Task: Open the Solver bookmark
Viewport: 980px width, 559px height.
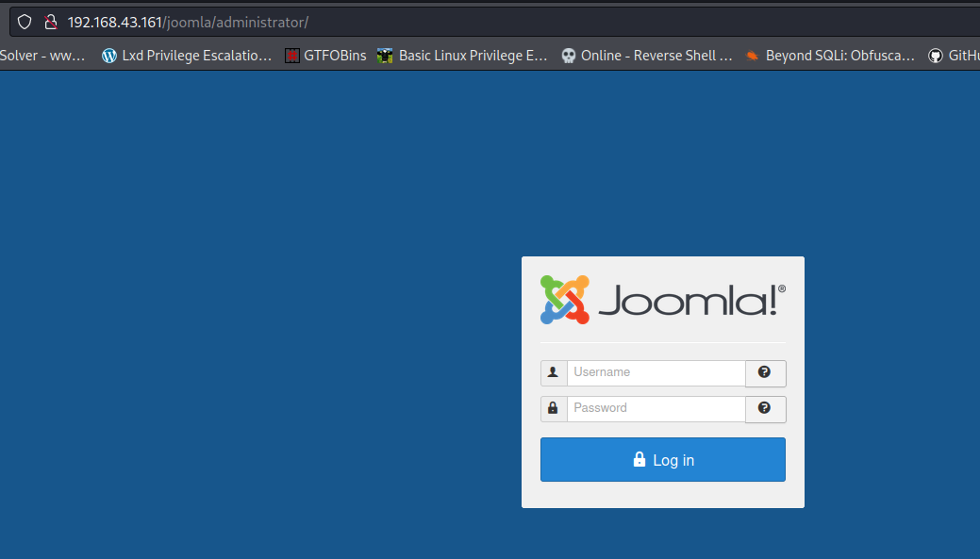Action: [42, 56]
